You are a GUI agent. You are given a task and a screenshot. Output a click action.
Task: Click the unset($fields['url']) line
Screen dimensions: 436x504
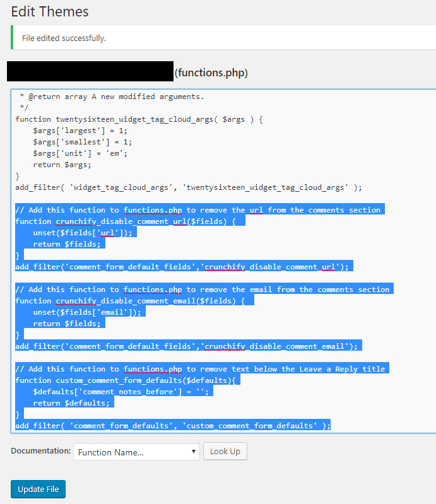click(x=84, y=233)
